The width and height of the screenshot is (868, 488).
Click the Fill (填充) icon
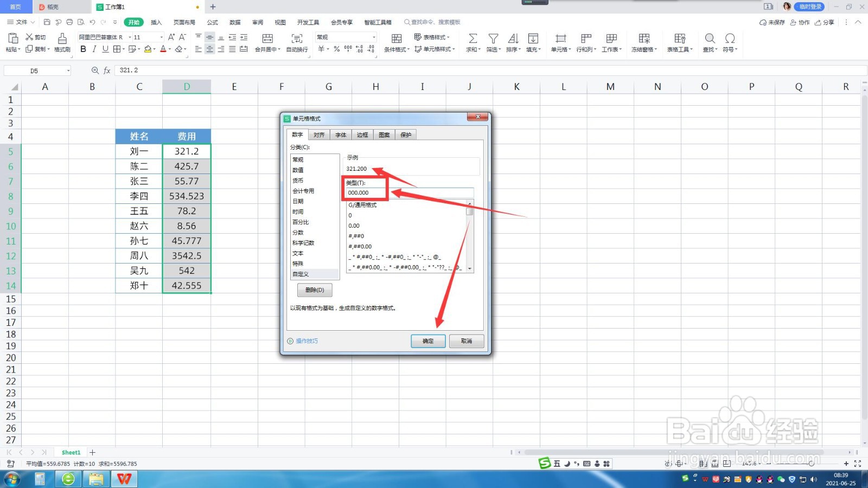[x=533, y=38]
